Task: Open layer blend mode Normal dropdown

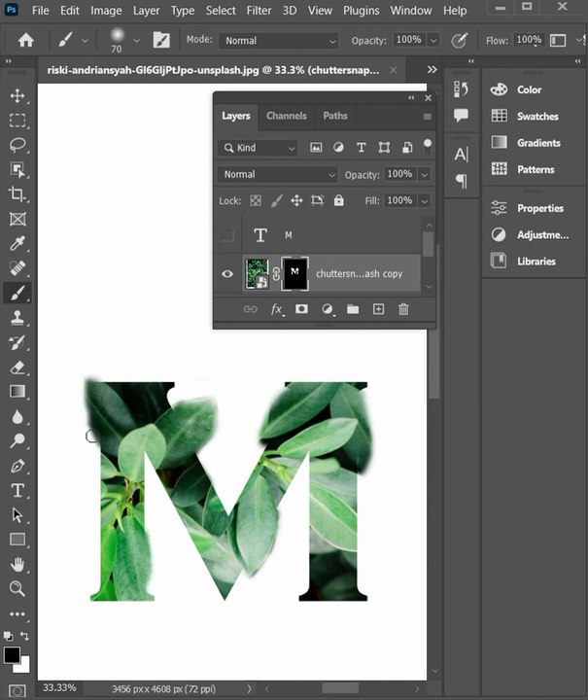Action: pos(278,175)
